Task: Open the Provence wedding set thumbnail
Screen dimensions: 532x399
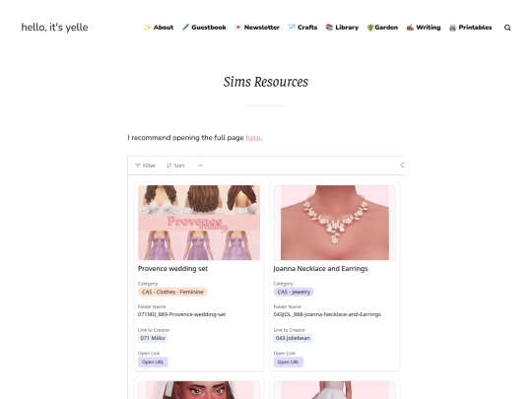Action: click(x=199, y=223)
